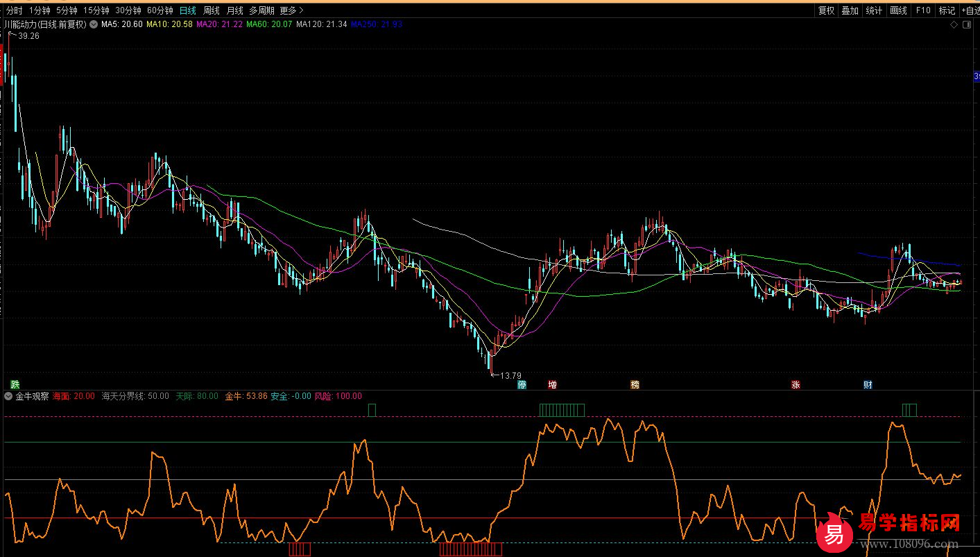Click the 安全: -0.00 value
The height and width of the screenshot is (557, 980).
[x=291, y=396]
